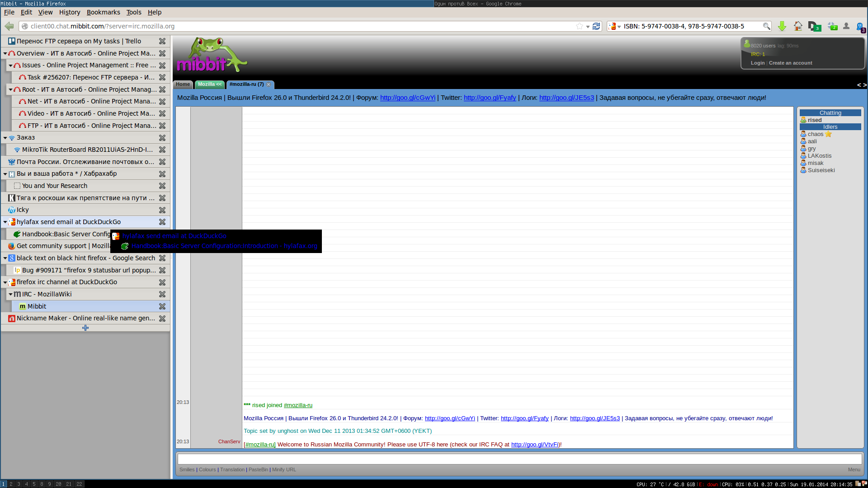Open the DuckDuckGo search engine selector dropdown
Image resolution: width=868 pixels, height=488 pixels.
(614, 26)
